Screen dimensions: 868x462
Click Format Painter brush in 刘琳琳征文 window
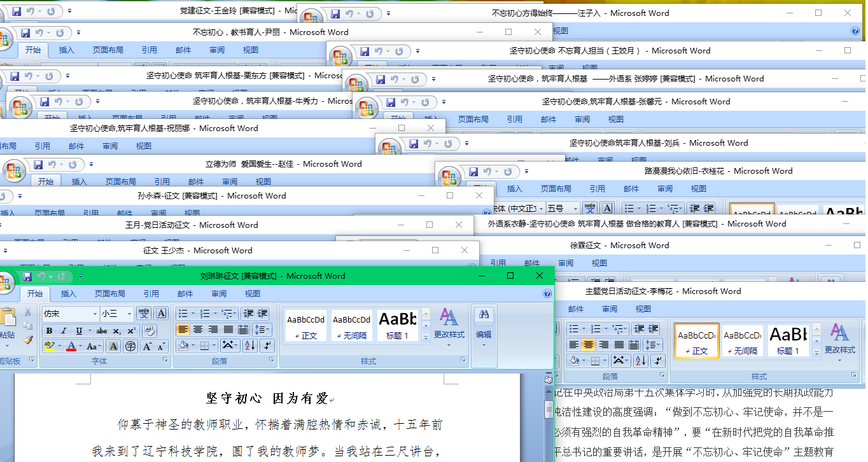[27, 340]
